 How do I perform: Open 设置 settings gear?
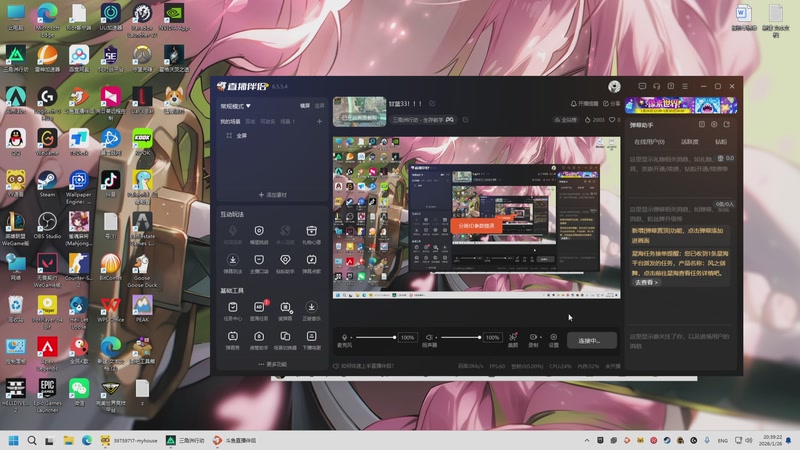tap(554, 340)
